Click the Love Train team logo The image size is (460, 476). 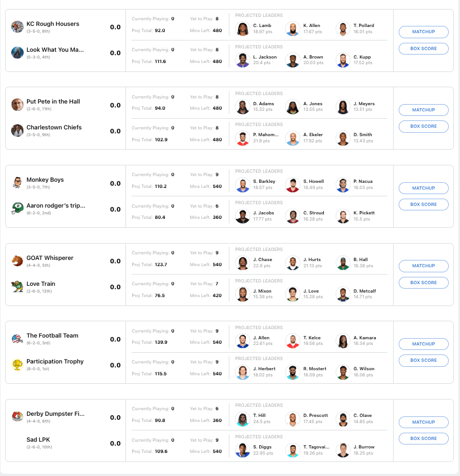[17, 286]
